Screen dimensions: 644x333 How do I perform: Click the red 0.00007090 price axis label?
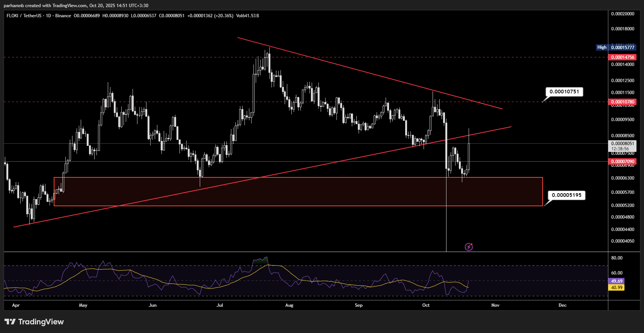click(x=622, y=162)
